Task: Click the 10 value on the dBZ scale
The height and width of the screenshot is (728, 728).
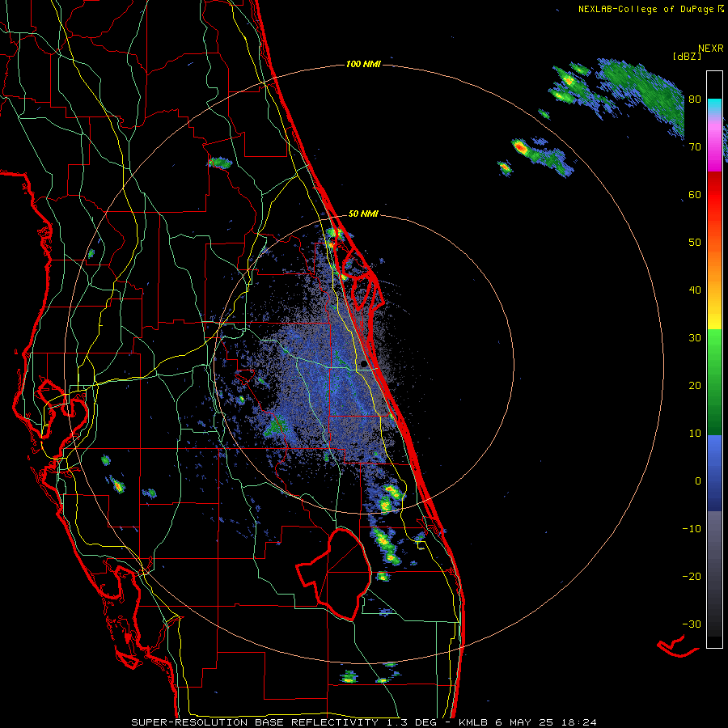Action: coord(695,434)
